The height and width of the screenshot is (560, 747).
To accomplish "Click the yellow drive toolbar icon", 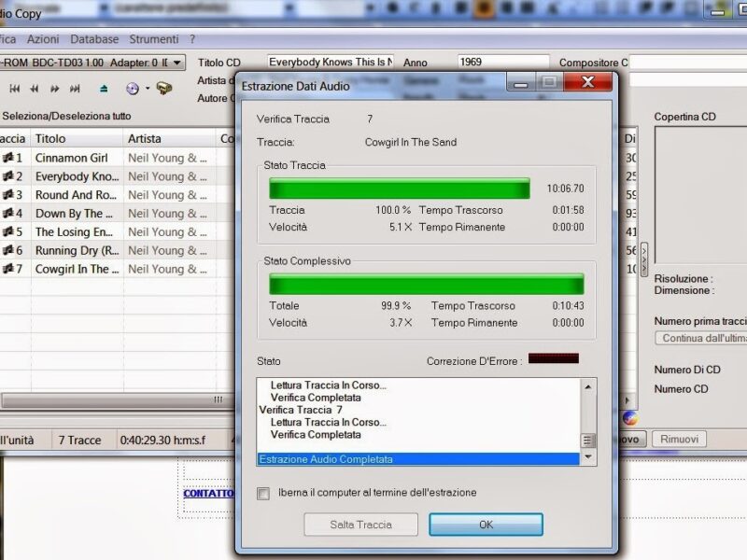I will pos(164,89).
